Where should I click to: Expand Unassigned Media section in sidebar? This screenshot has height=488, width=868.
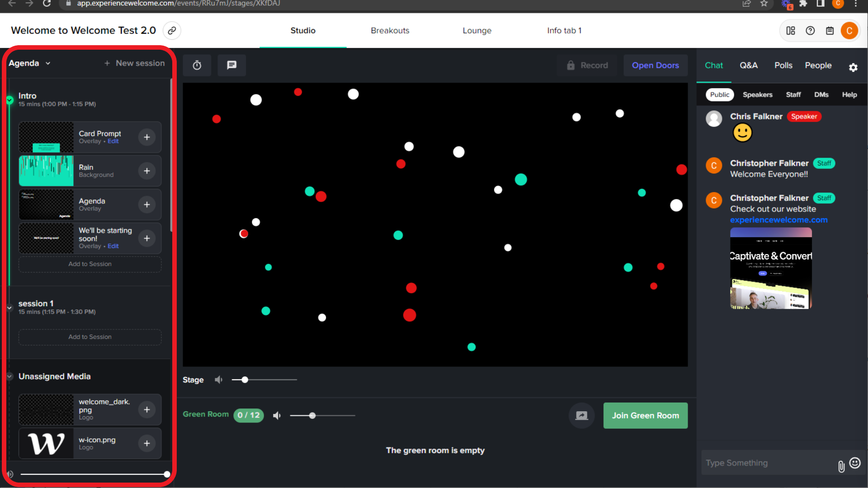coord(9,376)
